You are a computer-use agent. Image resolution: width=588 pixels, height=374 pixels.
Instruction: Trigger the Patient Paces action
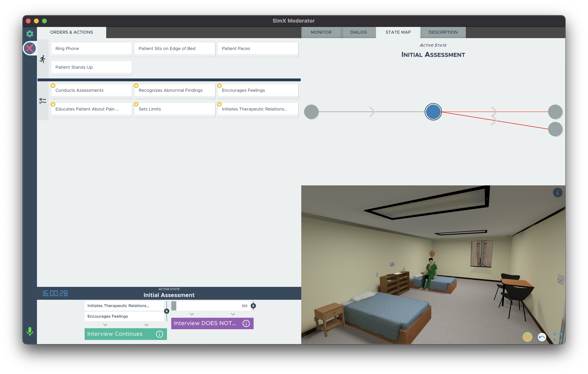pos(258,49)
